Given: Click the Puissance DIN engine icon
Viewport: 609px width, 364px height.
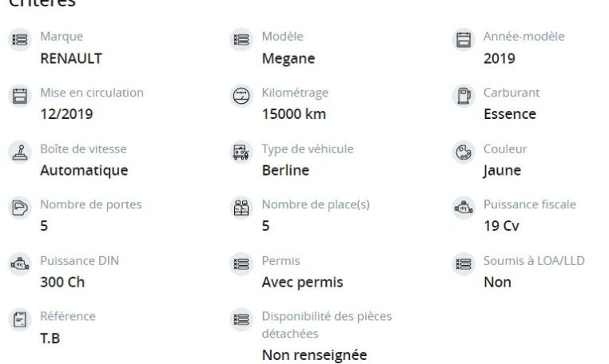Looking at the screenshot, I should tap(20, 264).
